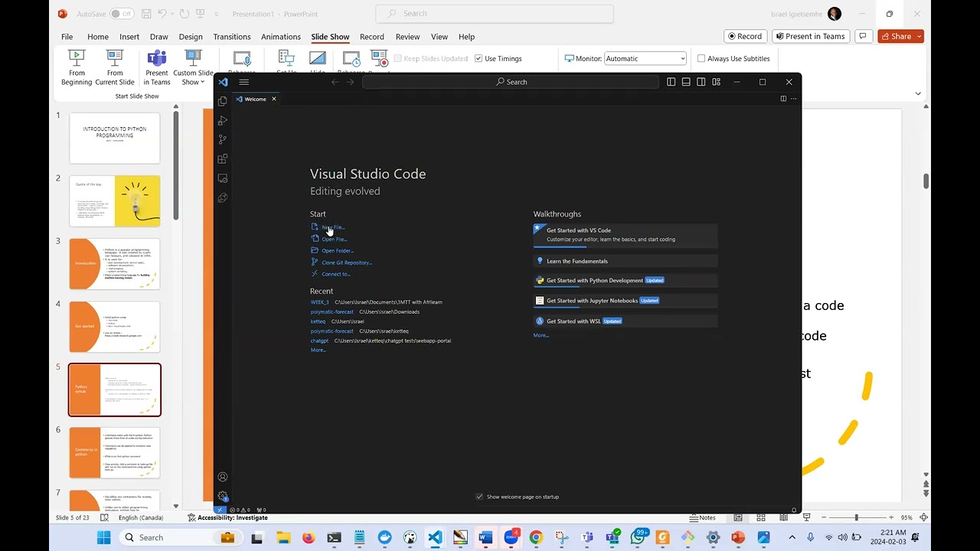Click Present in Teams button at top right
This screenshot has width=980, height=551.
(812, 36)
